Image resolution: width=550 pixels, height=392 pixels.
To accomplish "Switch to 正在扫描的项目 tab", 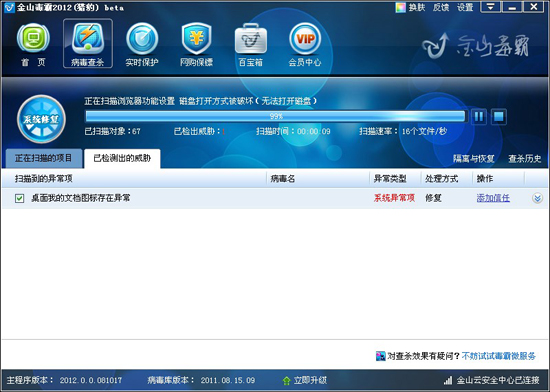I will (x=43, y=158).
